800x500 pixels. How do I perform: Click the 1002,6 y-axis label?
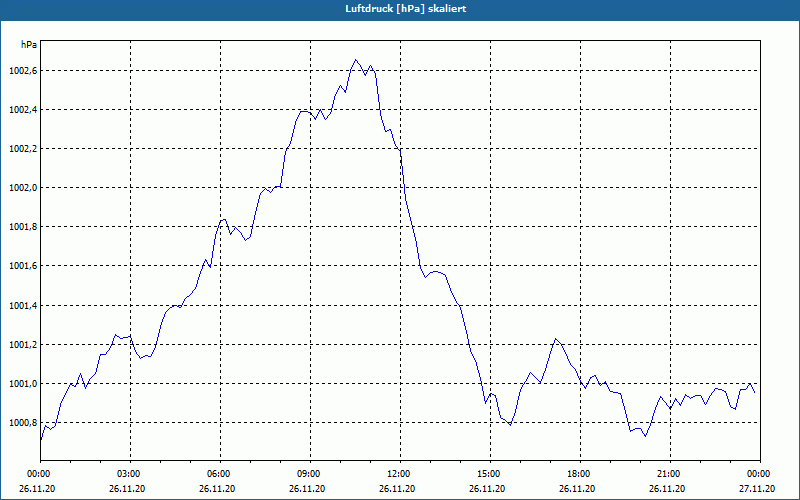coord(23,70)
